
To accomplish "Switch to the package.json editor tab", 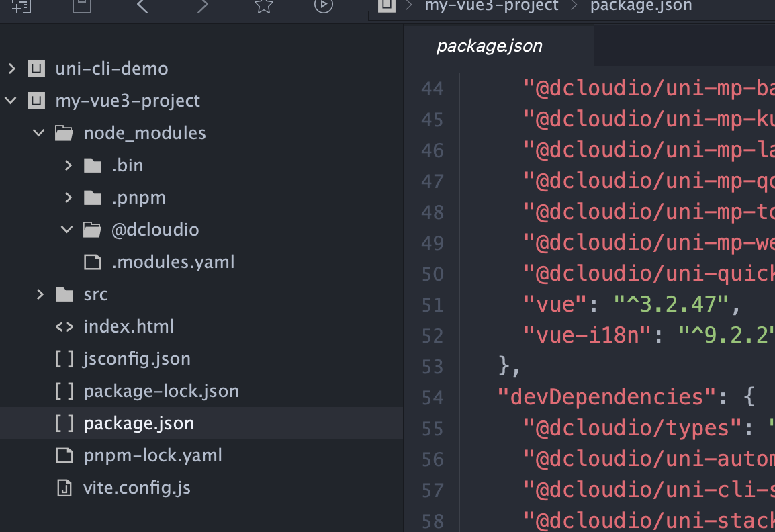I will (x=490, y=46).
